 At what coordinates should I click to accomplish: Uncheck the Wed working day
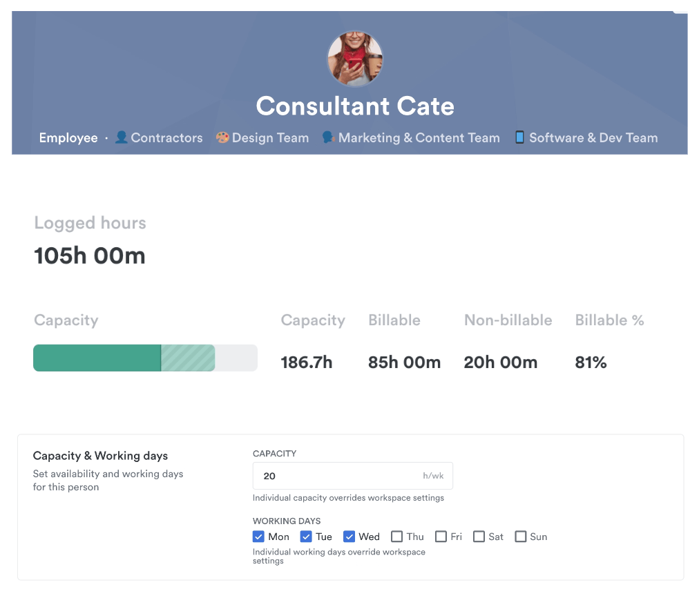[349, 537]
